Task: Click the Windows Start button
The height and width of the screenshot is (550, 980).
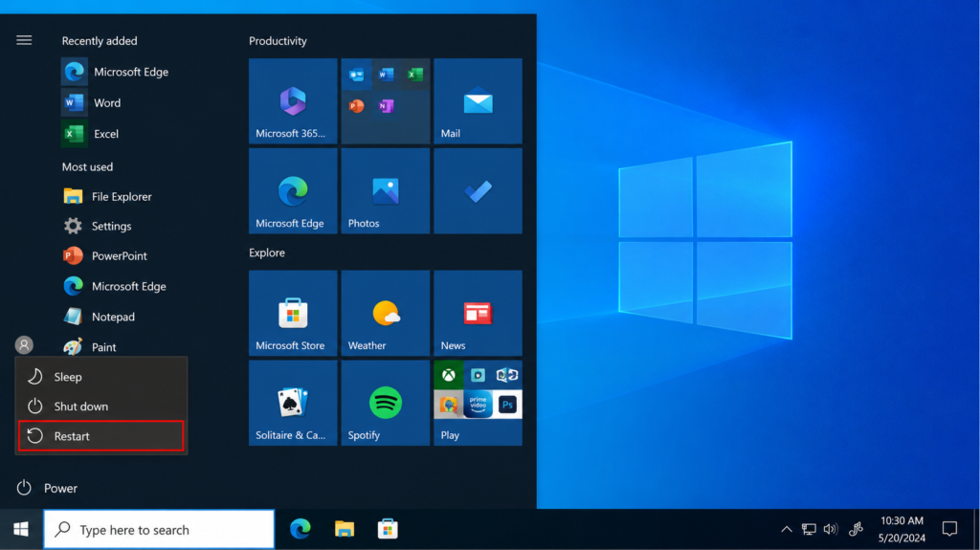Action: click(x=21, y=529)
